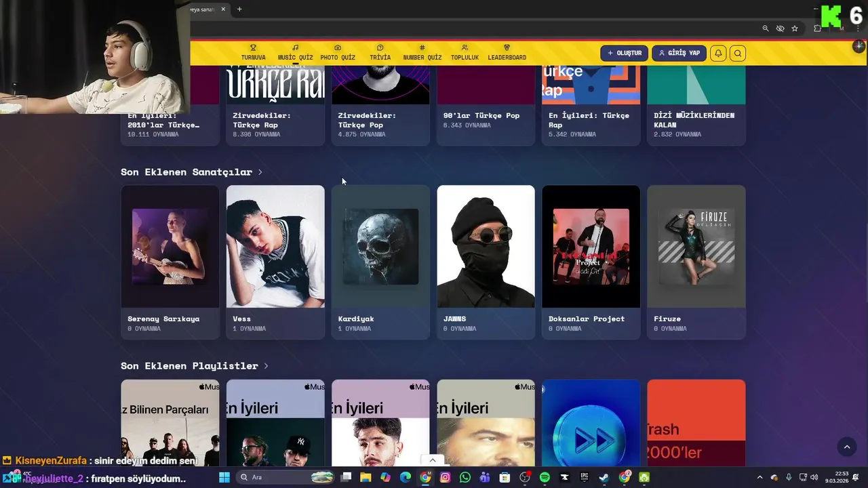
Task: Click the scroll-to-top arrow button
Action: [846, 446]
